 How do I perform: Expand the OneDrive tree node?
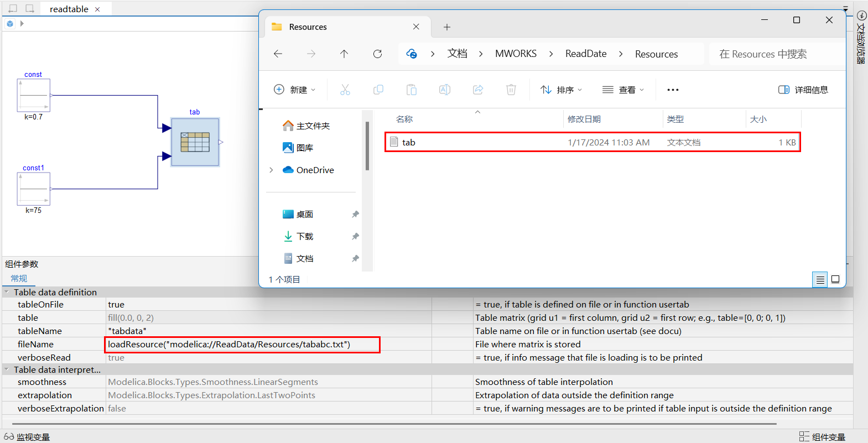point(271,170)
